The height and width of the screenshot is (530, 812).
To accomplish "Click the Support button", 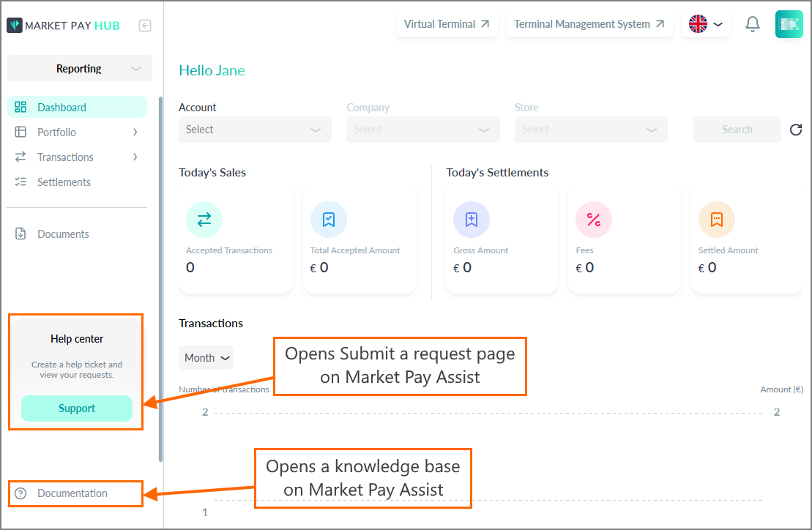I will coord(77,408).
